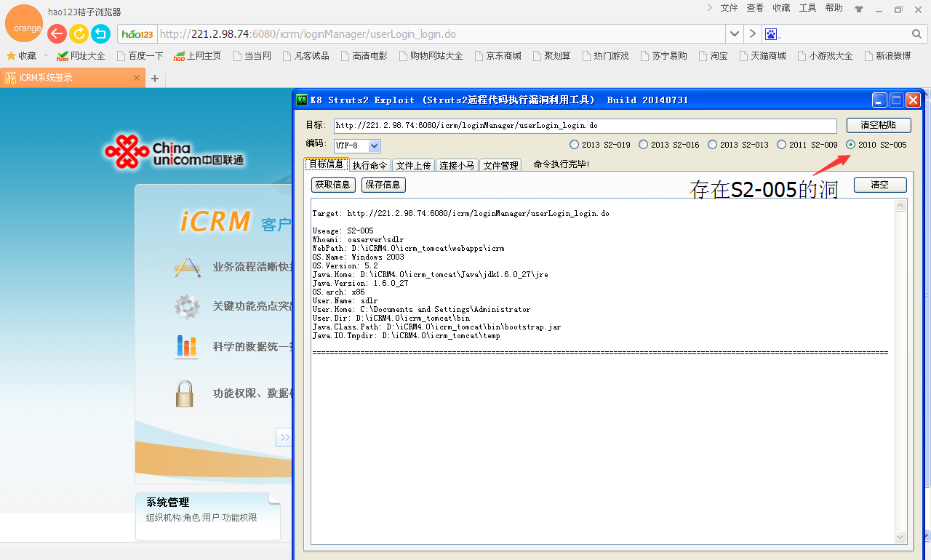The width and height of the screenshot is (931, 560).
Task: Click the yellow refresh page button
Action: (79, 33)
